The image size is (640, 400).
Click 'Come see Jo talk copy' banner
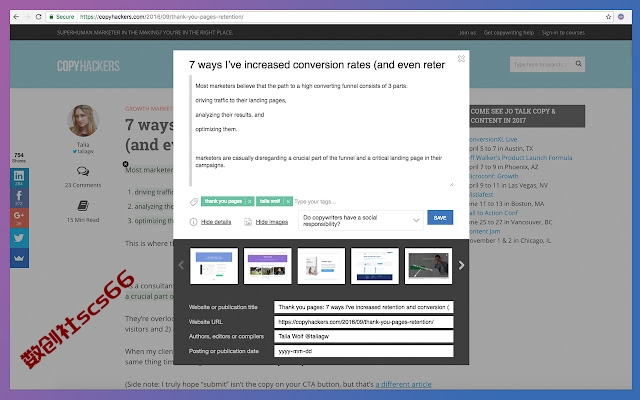click(x=527, y=116)
